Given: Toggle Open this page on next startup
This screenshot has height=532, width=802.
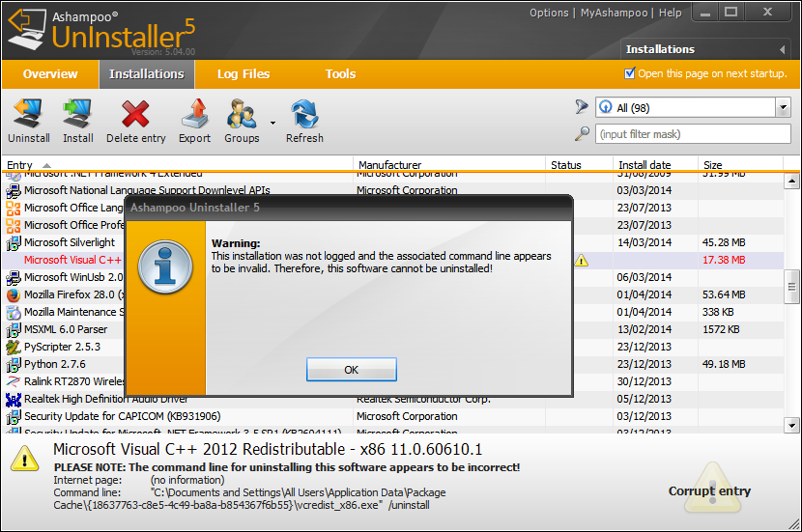Looking at the screenshot, I should point(630,73).
